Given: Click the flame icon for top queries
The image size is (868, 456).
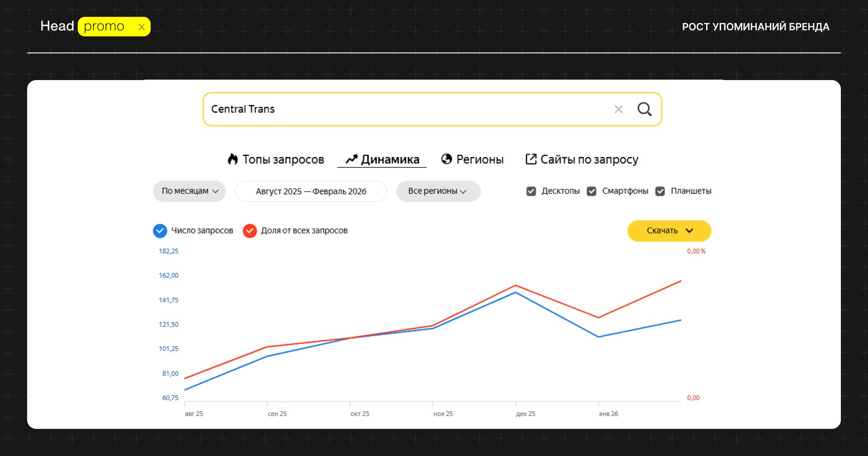Looking at the screenshot, I should tap(233, 159).
